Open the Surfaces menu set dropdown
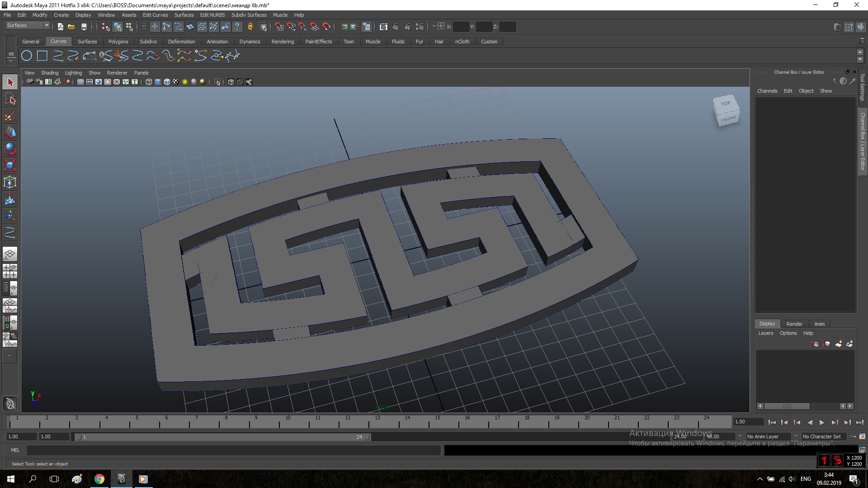 pyautogui.click(x=27, y=26)
